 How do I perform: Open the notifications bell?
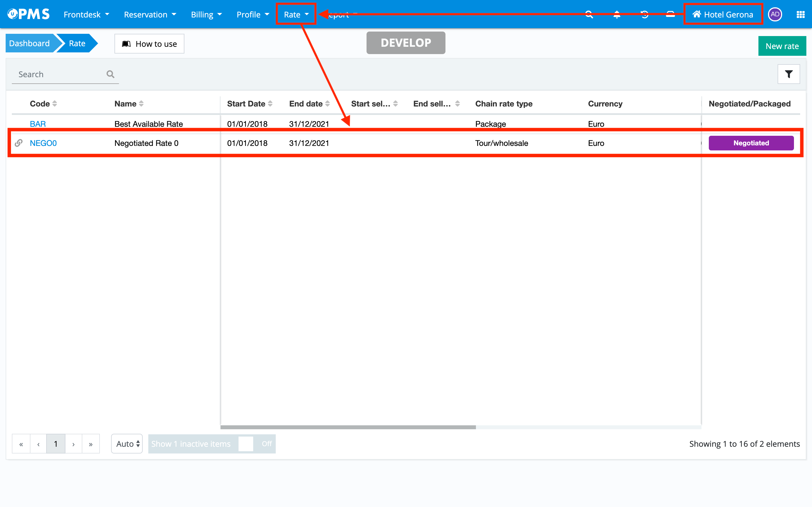tap(617, 14)
